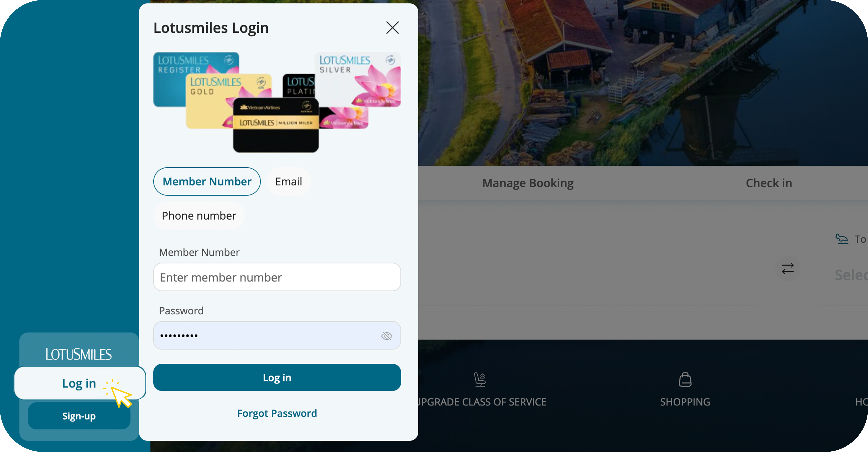Open the Shopping bag icon

(685, 379)
